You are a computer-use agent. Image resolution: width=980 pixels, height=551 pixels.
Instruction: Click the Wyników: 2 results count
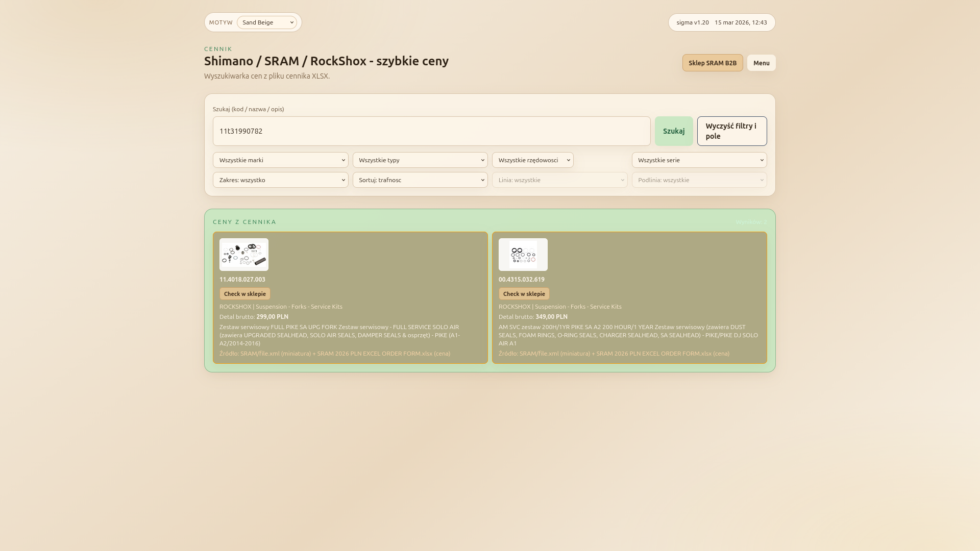(x=751, y=222)
